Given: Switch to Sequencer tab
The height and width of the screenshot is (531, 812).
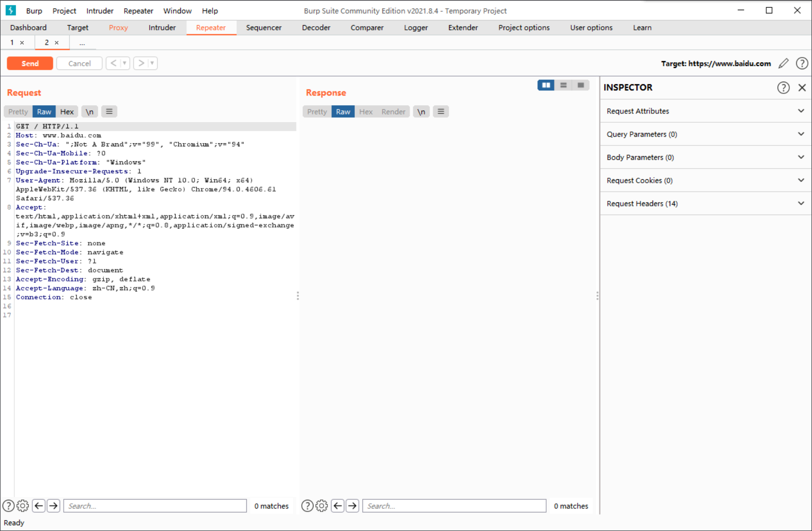Looking at the screenshot, I should point(264,28).
